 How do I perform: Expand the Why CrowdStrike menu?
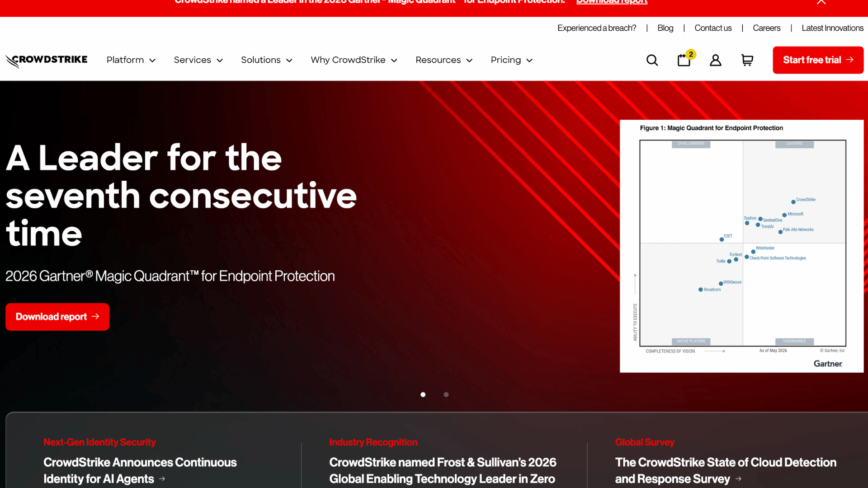[x=354, y=60]
